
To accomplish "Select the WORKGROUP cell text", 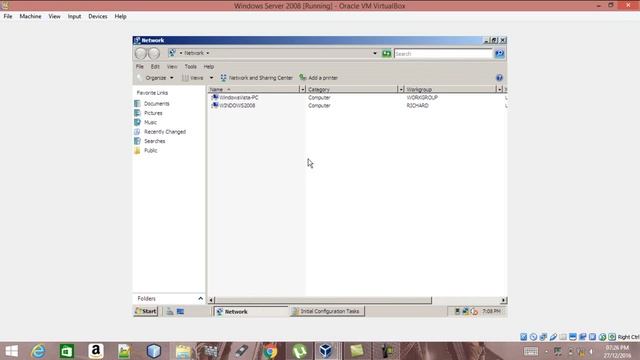I will point(422,98).
